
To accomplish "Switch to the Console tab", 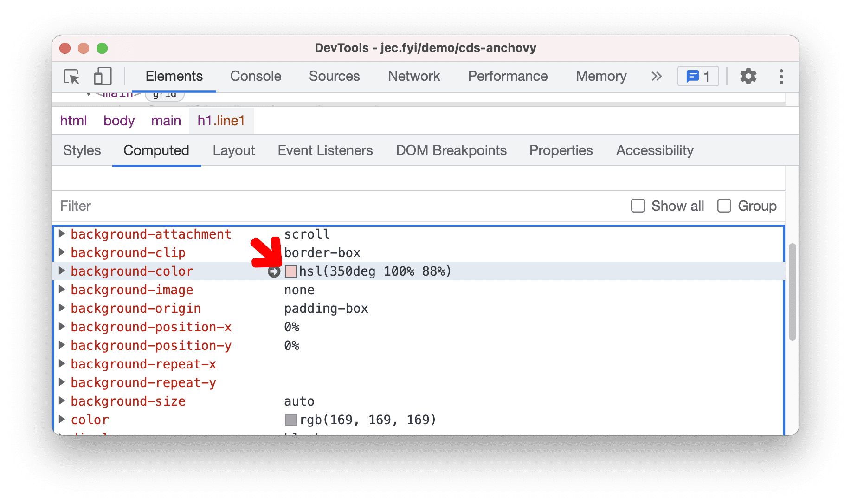I will pyautogui.click(x=255, y=76).
